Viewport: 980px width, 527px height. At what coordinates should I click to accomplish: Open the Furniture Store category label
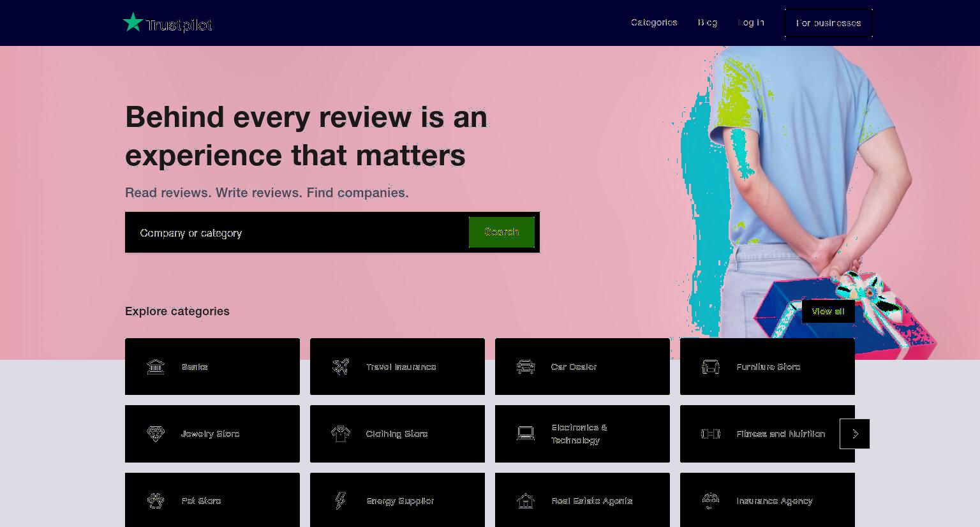(x=768, y=367)
